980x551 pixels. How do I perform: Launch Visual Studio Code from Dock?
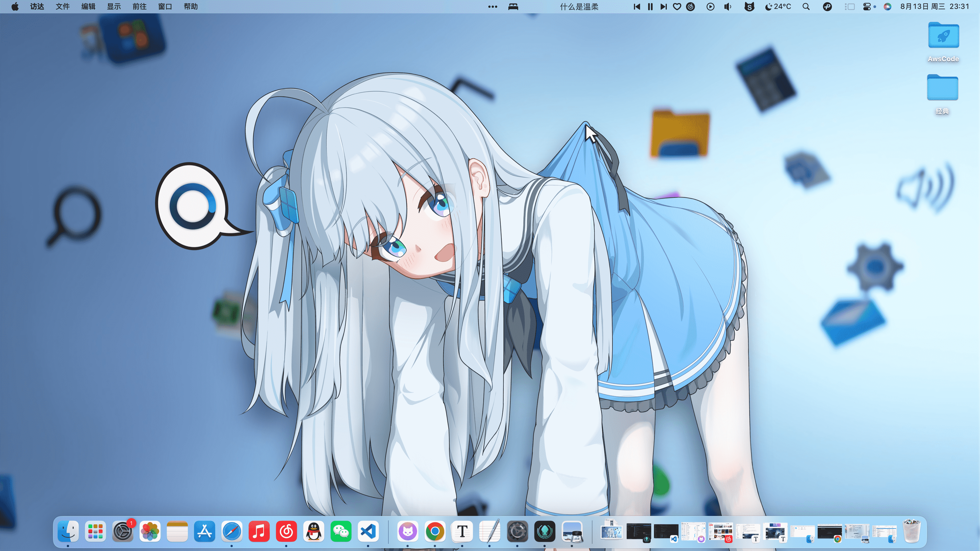tap(368, 531)
